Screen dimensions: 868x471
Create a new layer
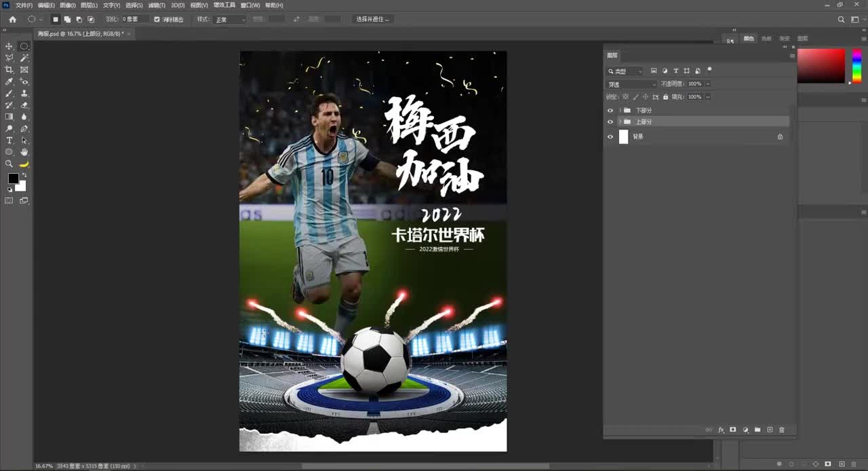[x=770, y=430]
